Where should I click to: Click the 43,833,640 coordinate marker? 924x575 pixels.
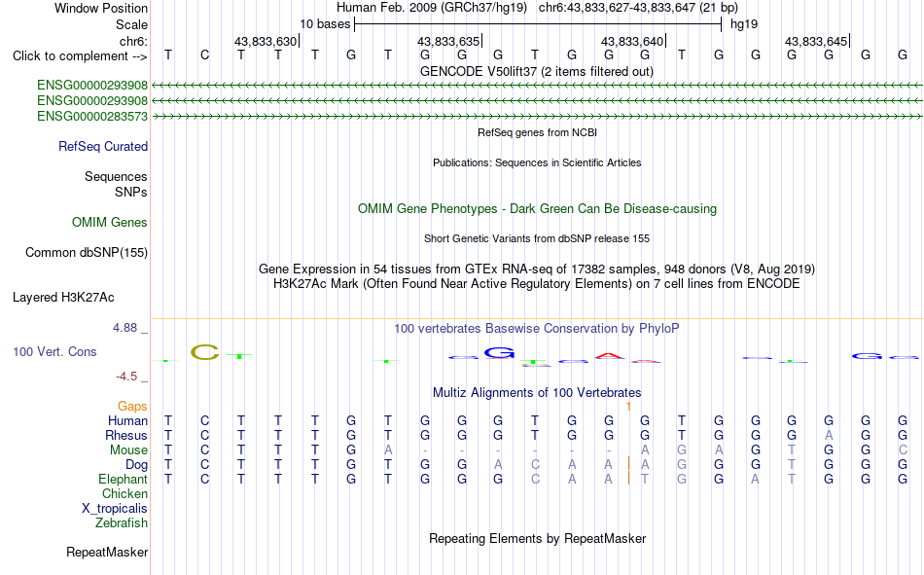pos(632,41)
